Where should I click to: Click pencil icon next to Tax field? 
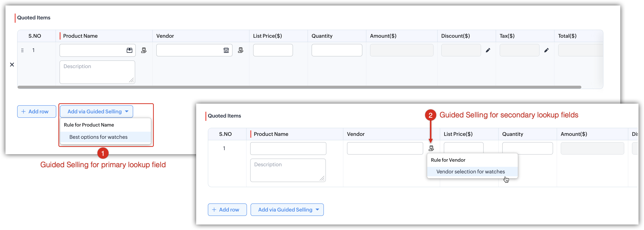[x=546, y=50]
